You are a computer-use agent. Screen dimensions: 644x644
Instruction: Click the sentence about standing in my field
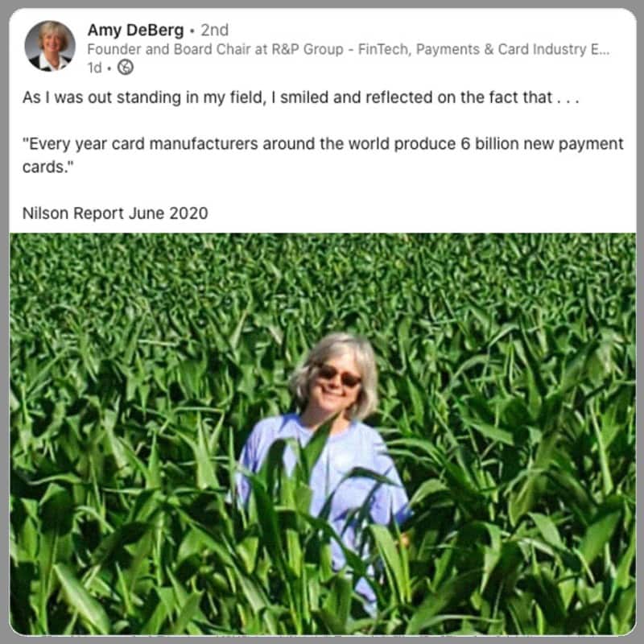tap(300, 97)
